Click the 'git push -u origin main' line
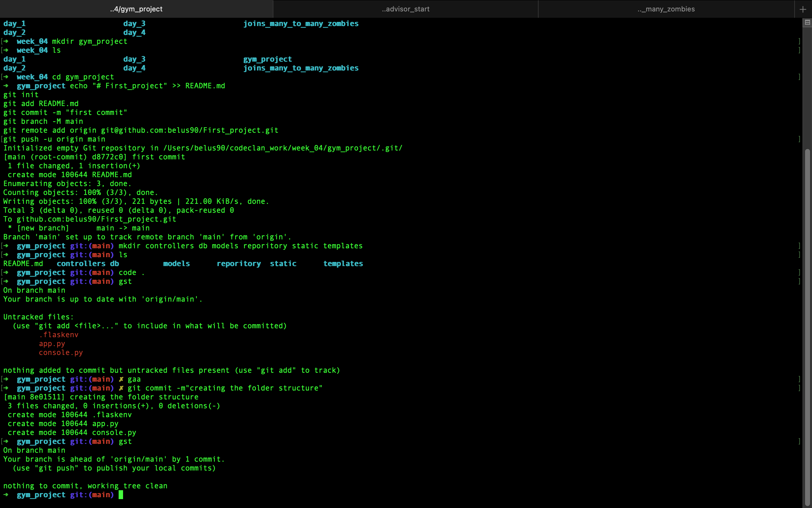The width and height of the screenshot is (812, 508). click(x=54, y=139)
